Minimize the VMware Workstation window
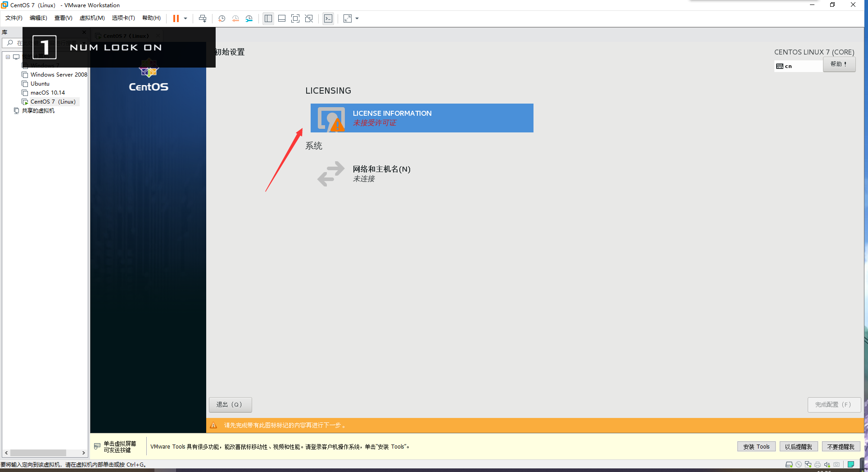 812,5
